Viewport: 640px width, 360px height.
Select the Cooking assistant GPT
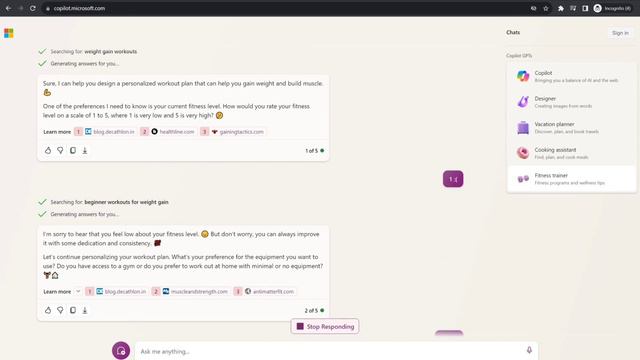point(571,153)
